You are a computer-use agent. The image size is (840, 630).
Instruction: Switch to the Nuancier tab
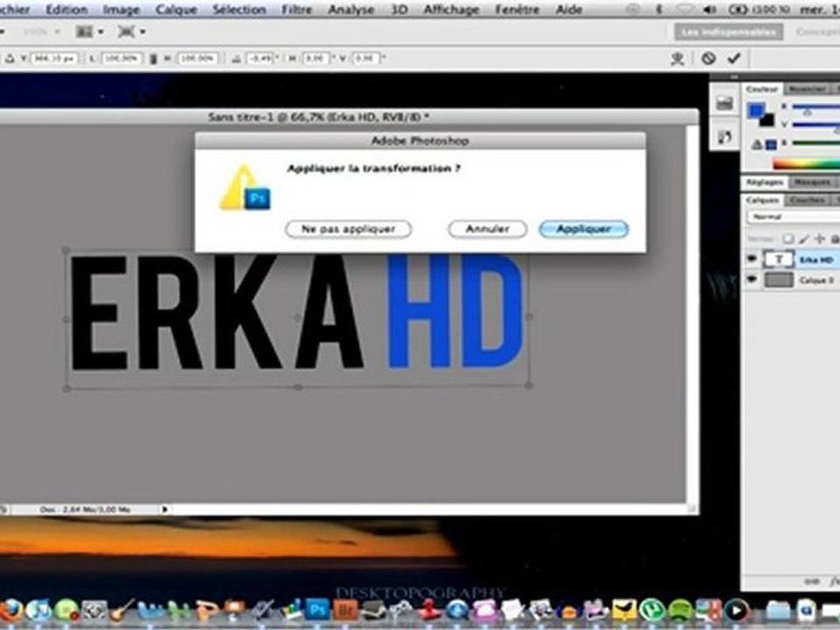807,89
